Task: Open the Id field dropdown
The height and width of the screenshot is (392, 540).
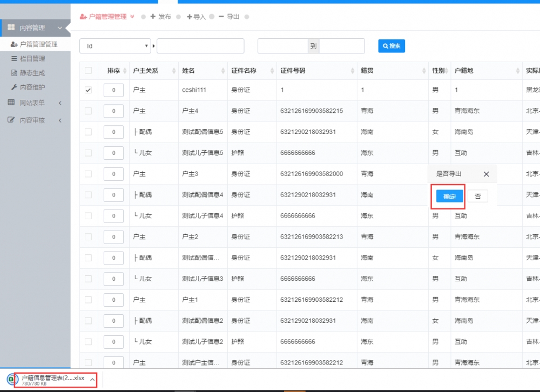Action: (x=115, y=46)
